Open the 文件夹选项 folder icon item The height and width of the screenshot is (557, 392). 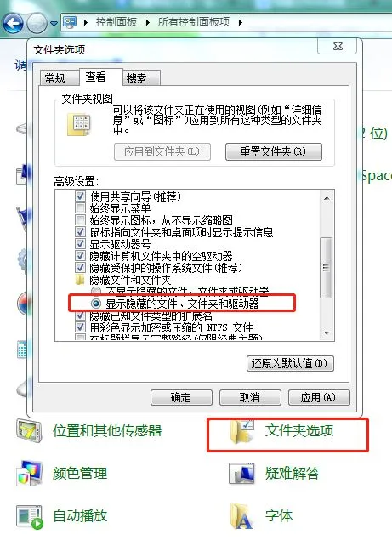pyautogui.click(x=241, y=431)
